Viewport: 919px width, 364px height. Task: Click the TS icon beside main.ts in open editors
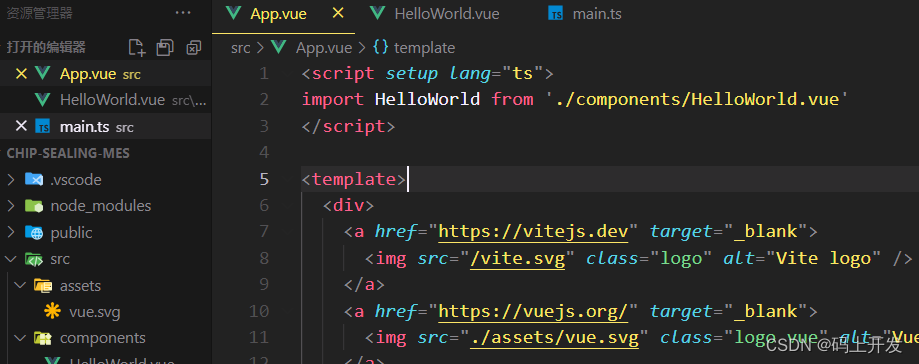[43, 126]
